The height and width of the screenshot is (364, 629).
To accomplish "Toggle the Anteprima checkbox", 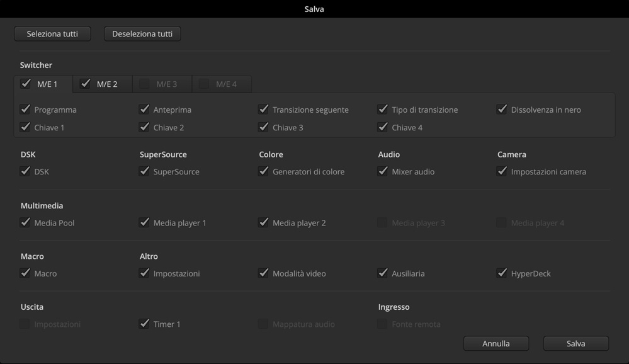I will tap(144, 109).
